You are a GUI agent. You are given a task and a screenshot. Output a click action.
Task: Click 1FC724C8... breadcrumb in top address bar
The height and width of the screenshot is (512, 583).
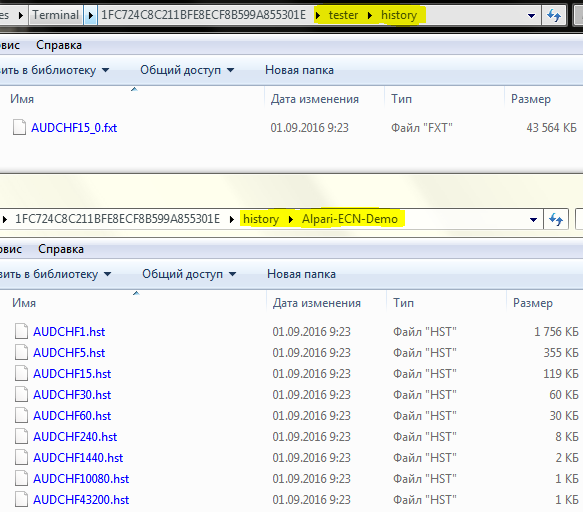click(x=203, y=15)
